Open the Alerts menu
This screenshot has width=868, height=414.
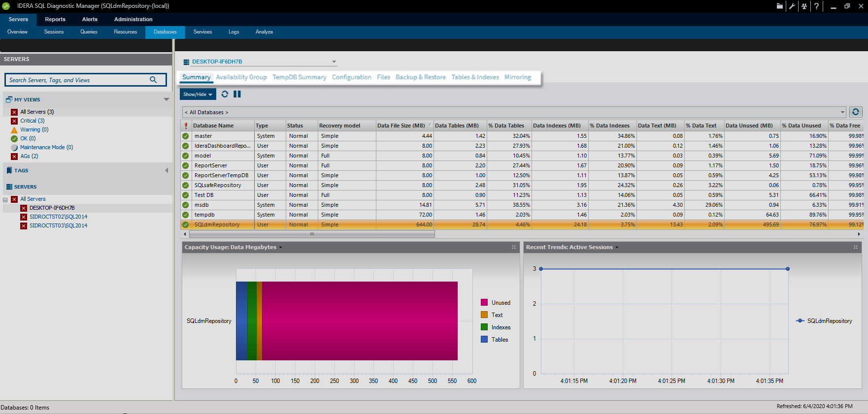click(90, 19)
